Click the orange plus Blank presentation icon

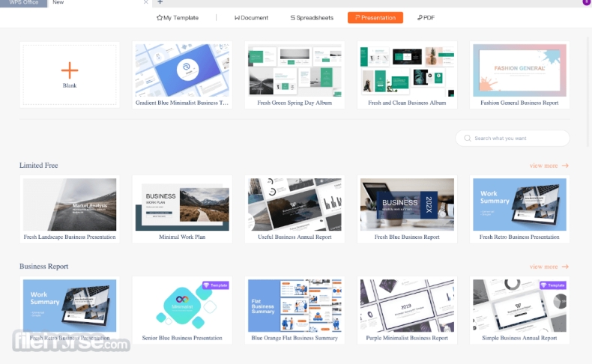[x=70, y=70]
